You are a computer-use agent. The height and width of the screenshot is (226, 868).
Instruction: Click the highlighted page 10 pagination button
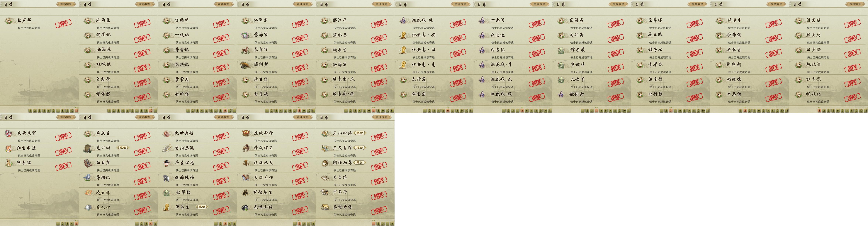[x=151, y=110]
